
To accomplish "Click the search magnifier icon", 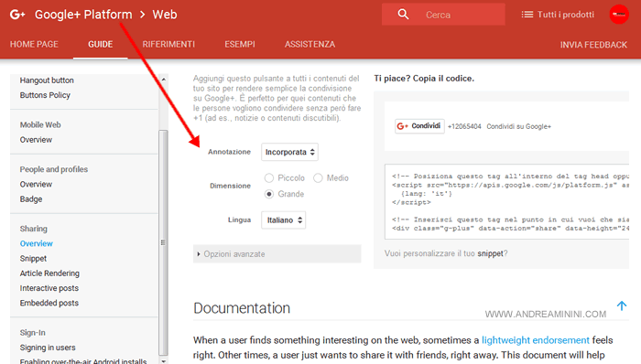I will [x=403, y=15].
